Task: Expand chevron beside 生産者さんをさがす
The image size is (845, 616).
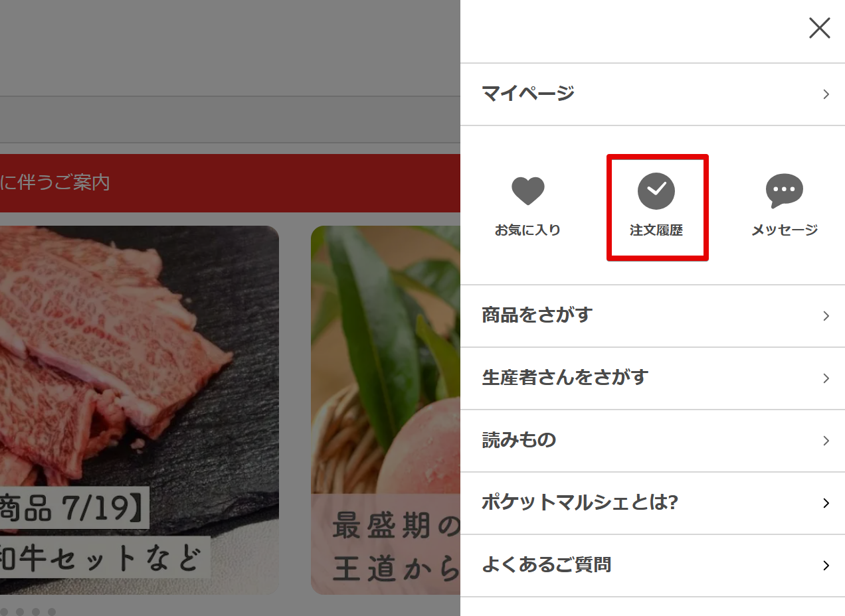Action: (x=826, y=378)
